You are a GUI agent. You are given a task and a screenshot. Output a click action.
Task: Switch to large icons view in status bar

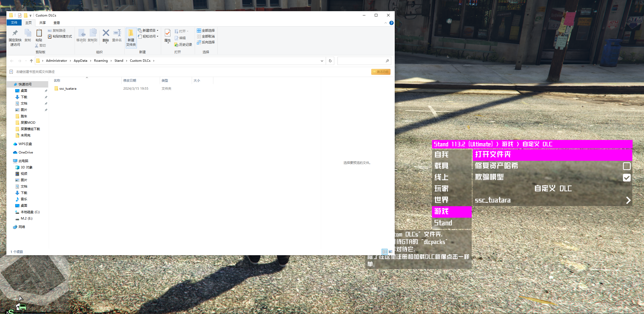click(390, 251)
